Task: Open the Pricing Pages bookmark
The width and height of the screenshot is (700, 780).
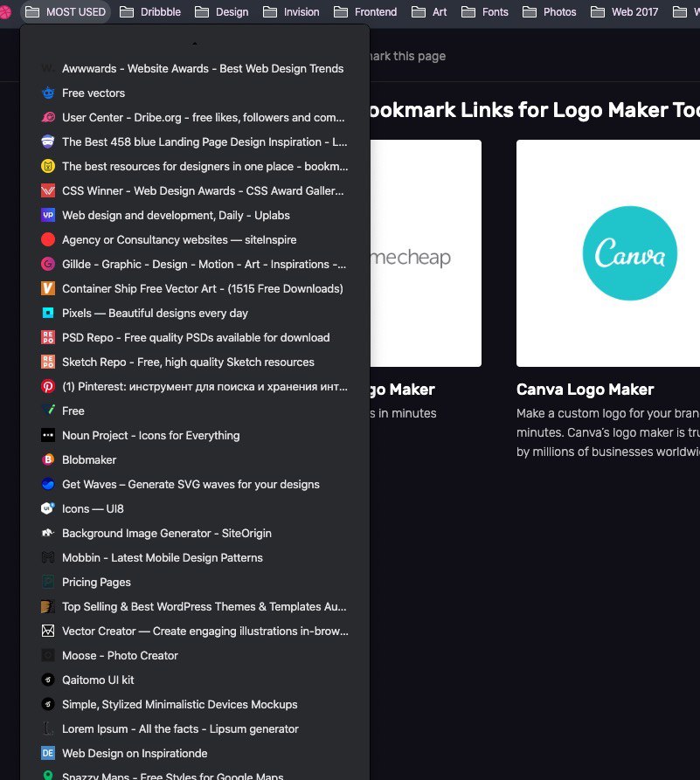Action: pyautogui.click(x=195, y=582)
